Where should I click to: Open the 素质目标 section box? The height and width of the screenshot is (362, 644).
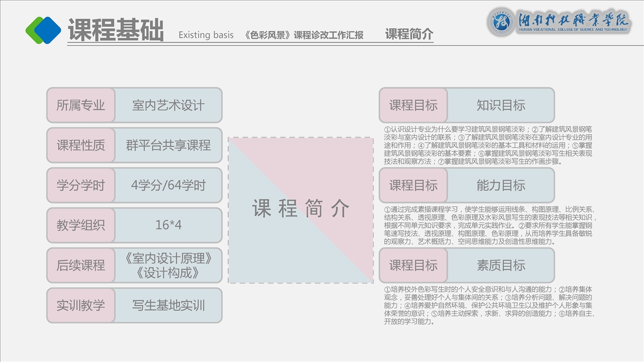pos(501,265)
